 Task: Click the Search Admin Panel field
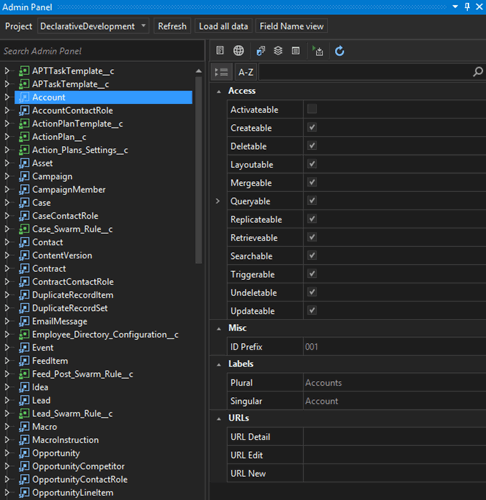click(102, 51)
